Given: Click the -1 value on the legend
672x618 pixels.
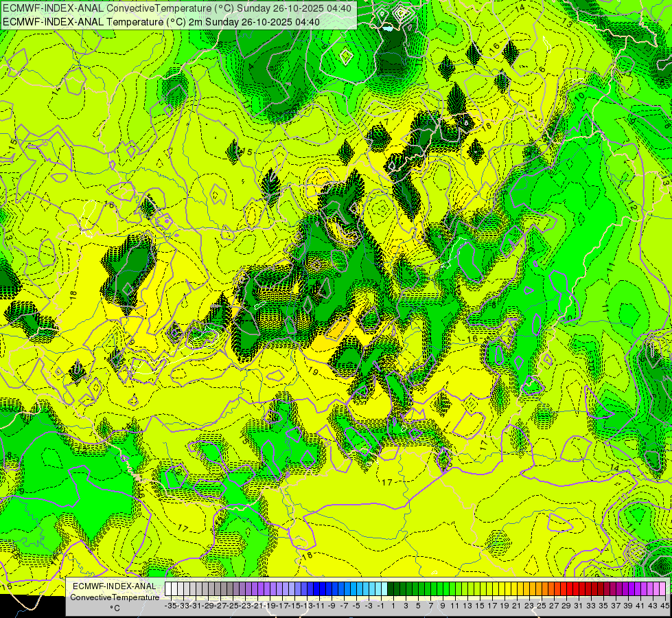Looking at the screenshot, I should point(381,606).
